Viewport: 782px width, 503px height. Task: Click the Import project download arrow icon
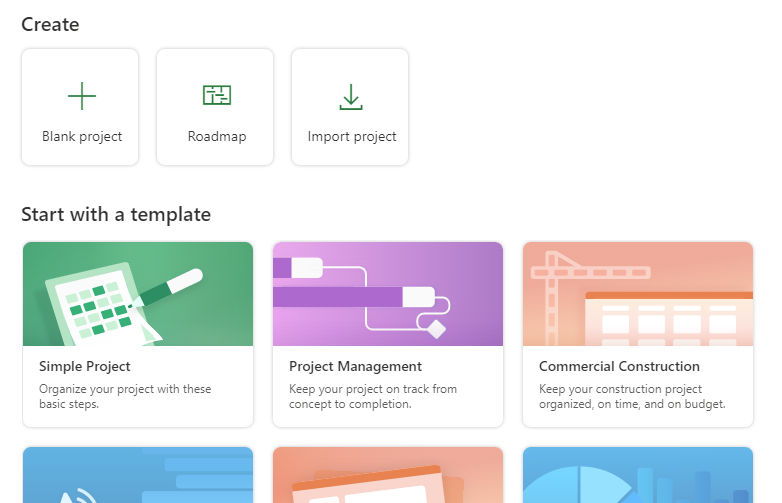(x=351, y=97)
